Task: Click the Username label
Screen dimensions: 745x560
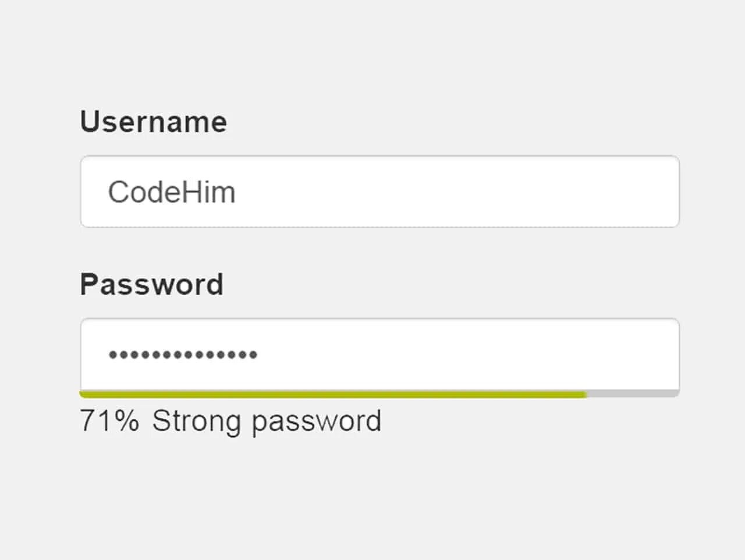Action: pos(153,122)
